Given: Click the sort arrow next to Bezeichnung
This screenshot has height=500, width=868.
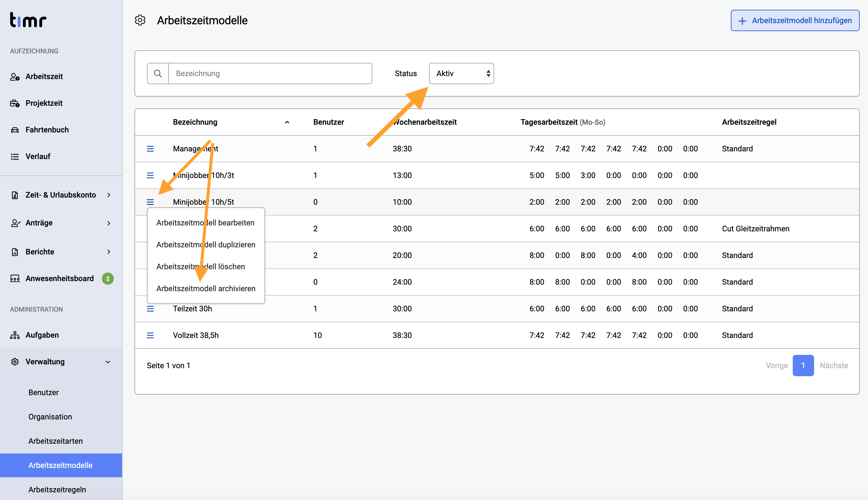Looking at the screenshot, I should click(x=287, y=122).
